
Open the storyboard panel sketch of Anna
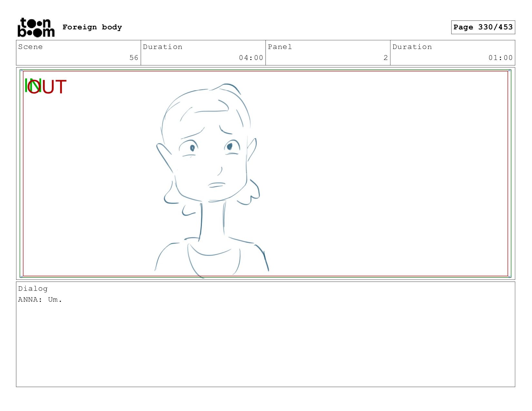(265, 173)
